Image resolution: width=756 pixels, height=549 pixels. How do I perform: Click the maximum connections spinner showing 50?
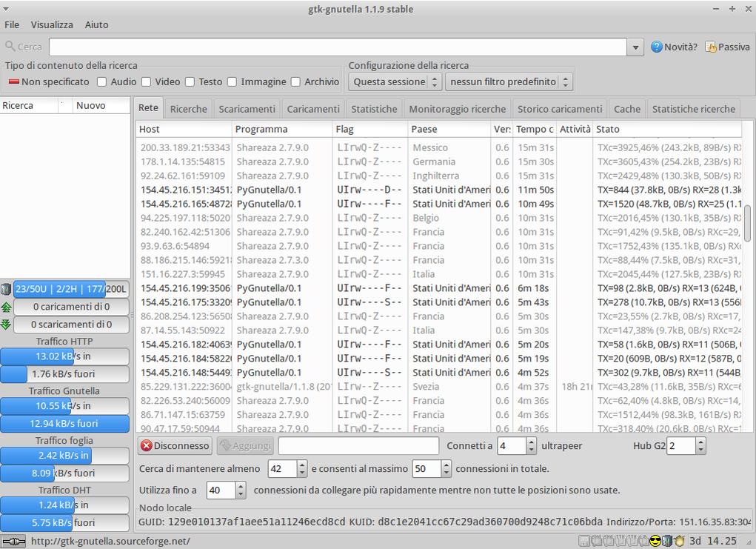(x=432, y=468)
